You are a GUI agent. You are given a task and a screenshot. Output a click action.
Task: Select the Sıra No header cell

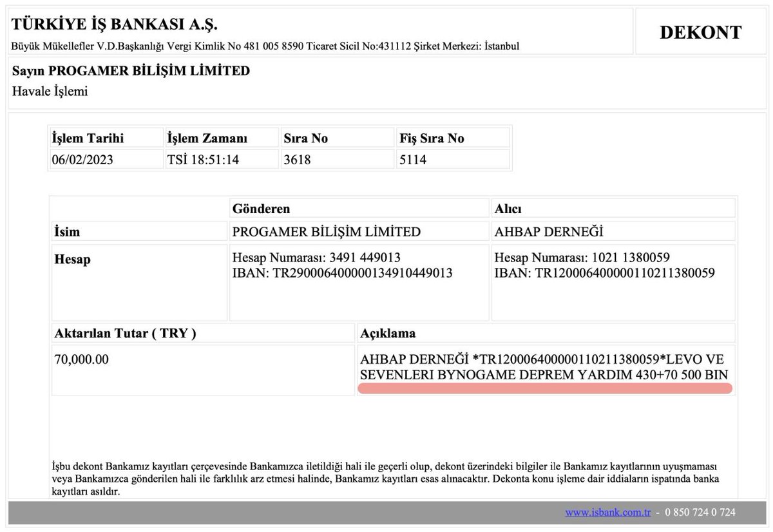336,138
